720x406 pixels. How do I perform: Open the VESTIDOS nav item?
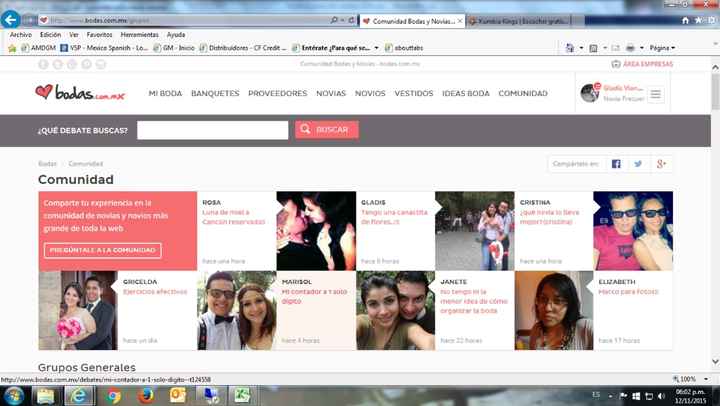[x=414, y=93]
